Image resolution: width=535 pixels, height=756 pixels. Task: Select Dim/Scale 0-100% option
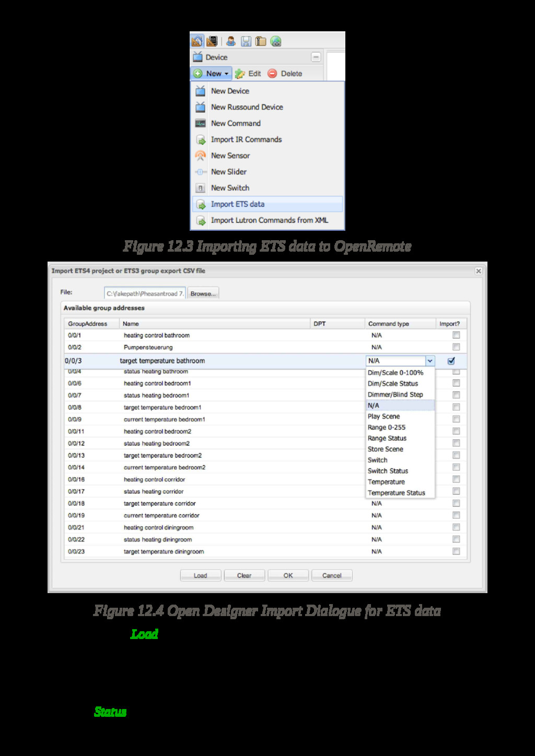(x=400, y=373)
